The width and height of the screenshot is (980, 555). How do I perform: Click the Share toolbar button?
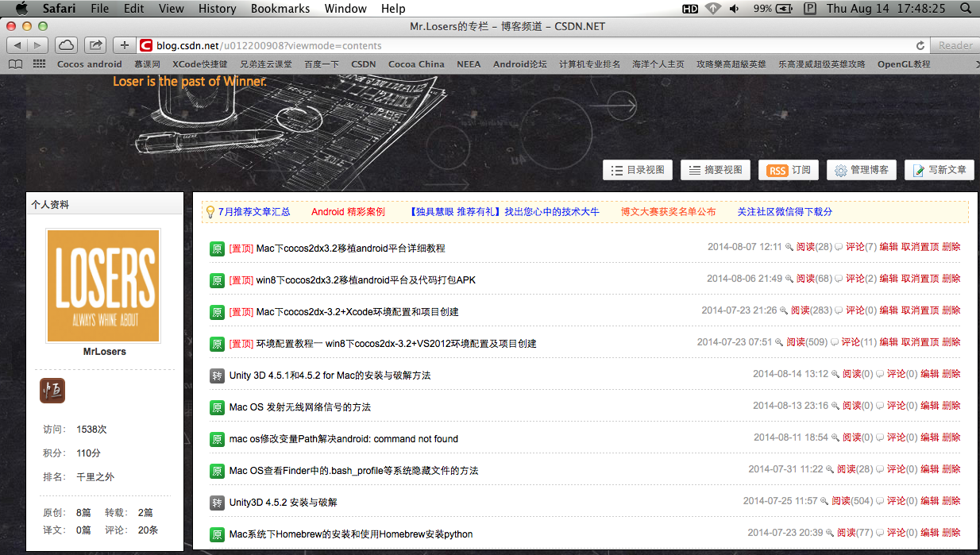pos(95,45)
